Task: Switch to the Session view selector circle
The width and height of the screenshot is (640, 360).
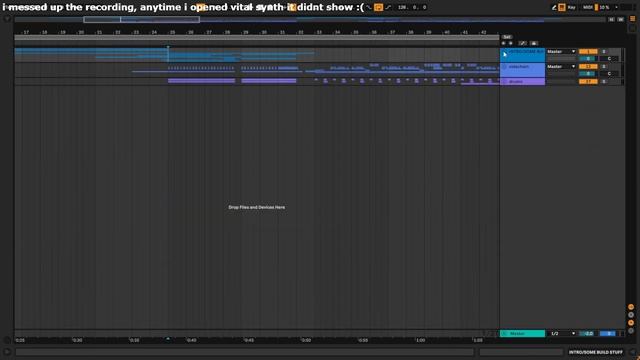Action: click(633, 28)
